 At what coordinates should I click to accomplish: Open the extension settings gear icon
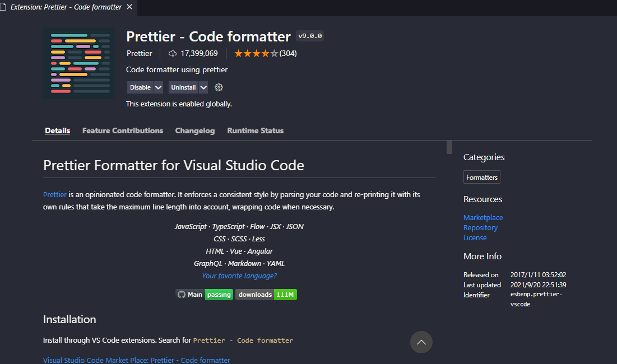tap(219, 87)
